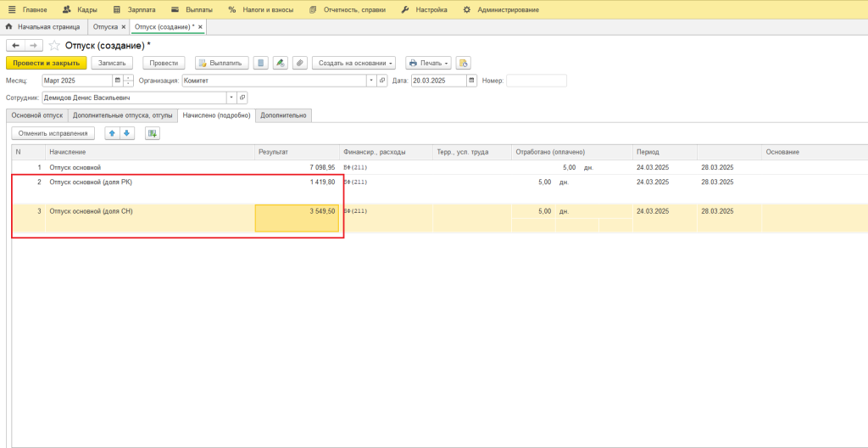Open the Налоги и взносы section
This screenshot has height=448, width=868.
[x=261, y=10]
